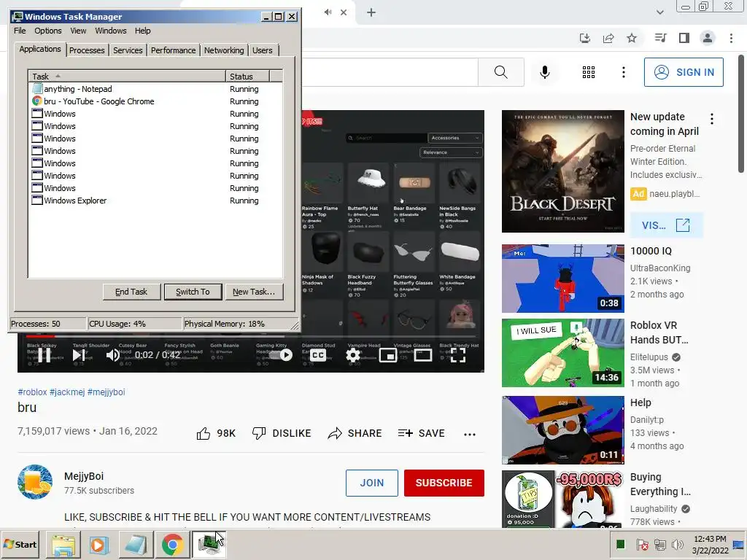Open options for Black Desert ad

712,119
